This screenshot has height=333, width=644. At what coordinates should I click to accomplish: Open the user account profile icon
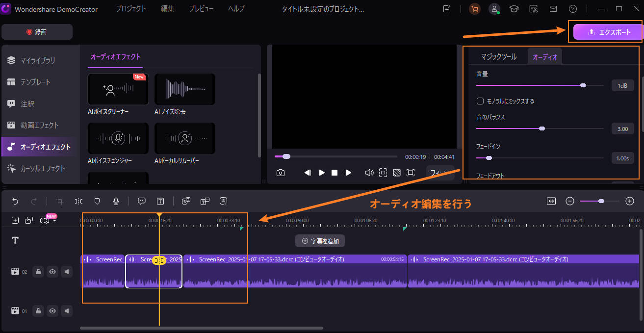495,9
